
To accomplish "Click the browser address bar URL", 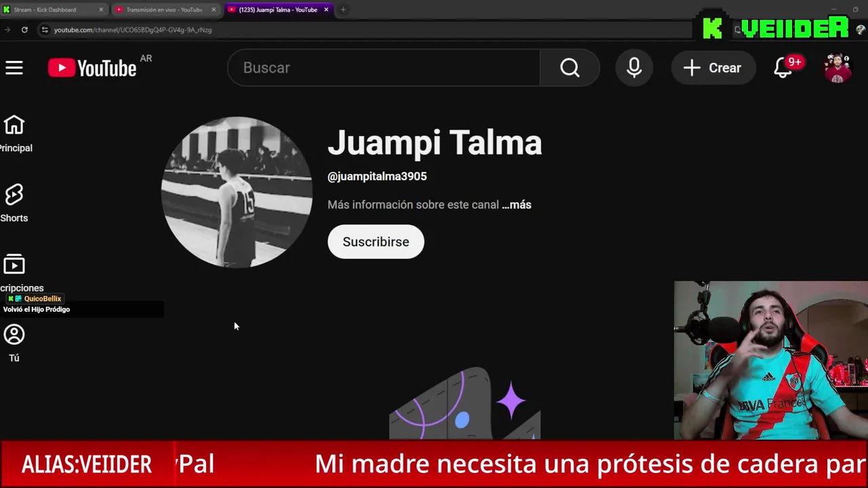I will point(133,30).
